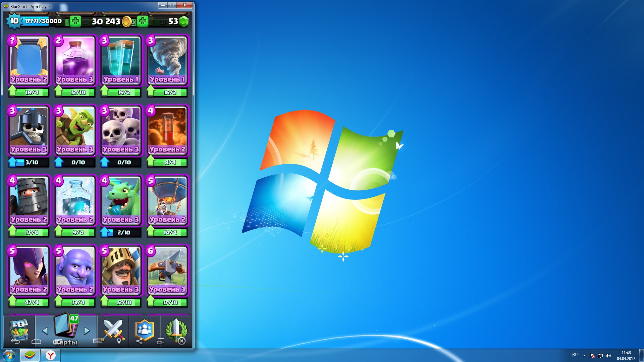Click the left arrow beside Карты tab
Viewport: 644px width, 362px height.
pyautogui.click(x=45, y=331)
